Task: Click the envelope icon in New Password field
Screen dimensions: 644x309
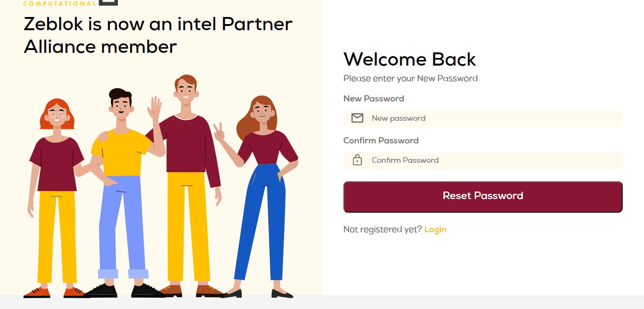Action: 357,118
